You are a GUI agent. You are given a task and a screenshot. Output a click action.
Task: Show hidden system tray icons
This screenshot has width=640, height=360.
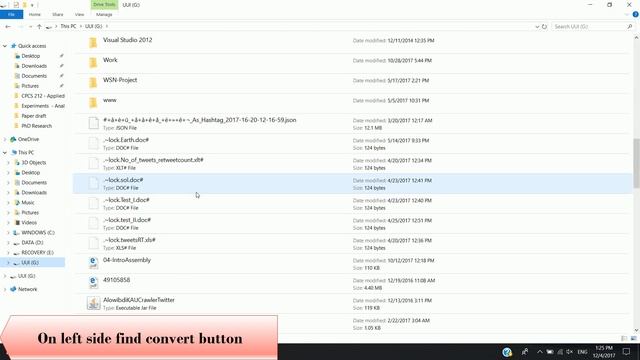[x=540, y=352]
